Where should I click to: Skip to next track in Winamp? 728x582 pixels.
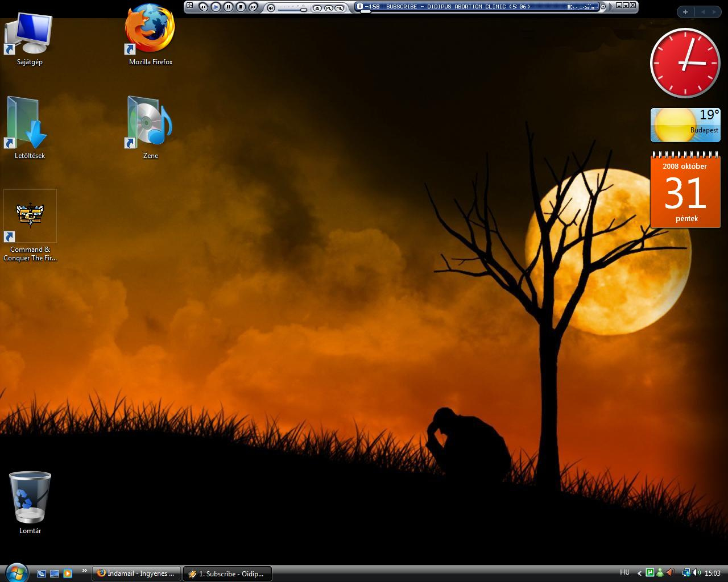253,7
